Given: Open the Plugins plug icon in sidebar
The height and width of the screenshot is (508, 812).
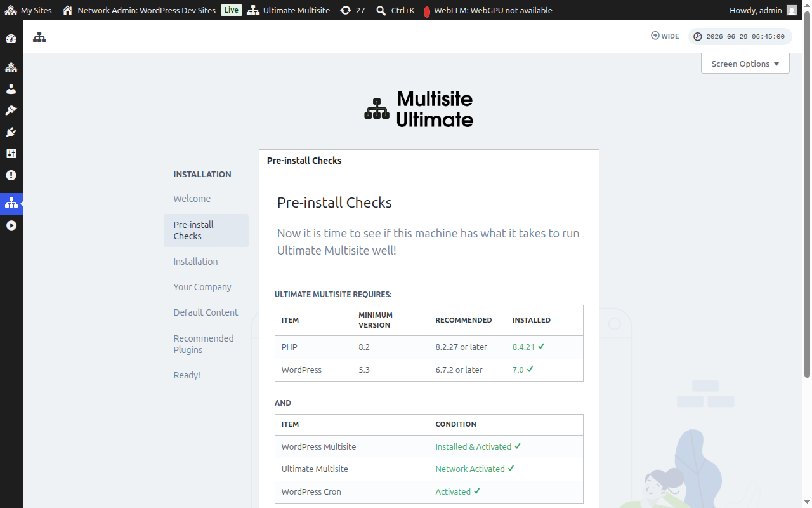Looking at the screenshot, I should click(11, 132).
